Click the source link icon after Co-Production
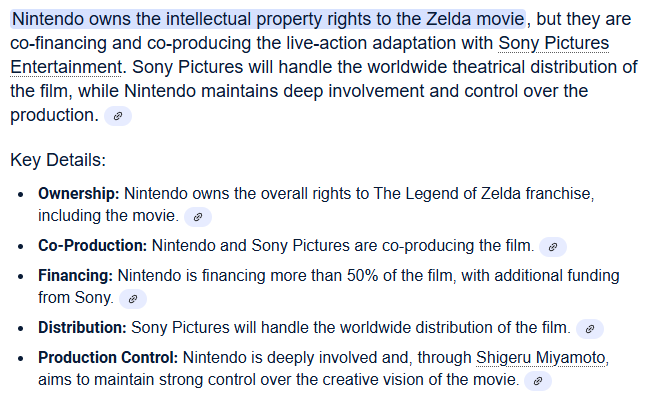This screenshot has height=403, width=652. (553, 246)
